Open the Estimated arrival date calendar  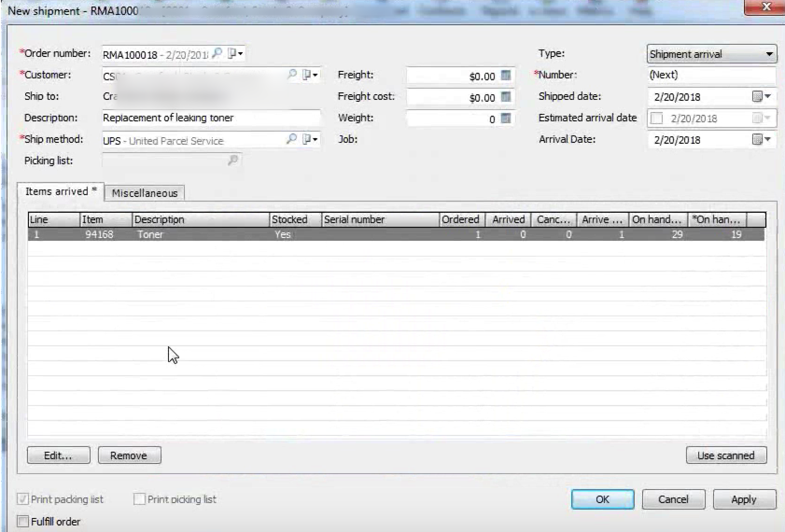tap(762, 118)
